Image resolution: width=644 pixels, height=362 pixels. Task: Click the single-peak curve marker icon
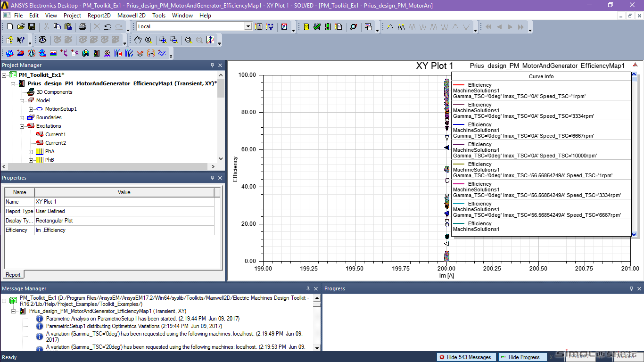point(390,27)
